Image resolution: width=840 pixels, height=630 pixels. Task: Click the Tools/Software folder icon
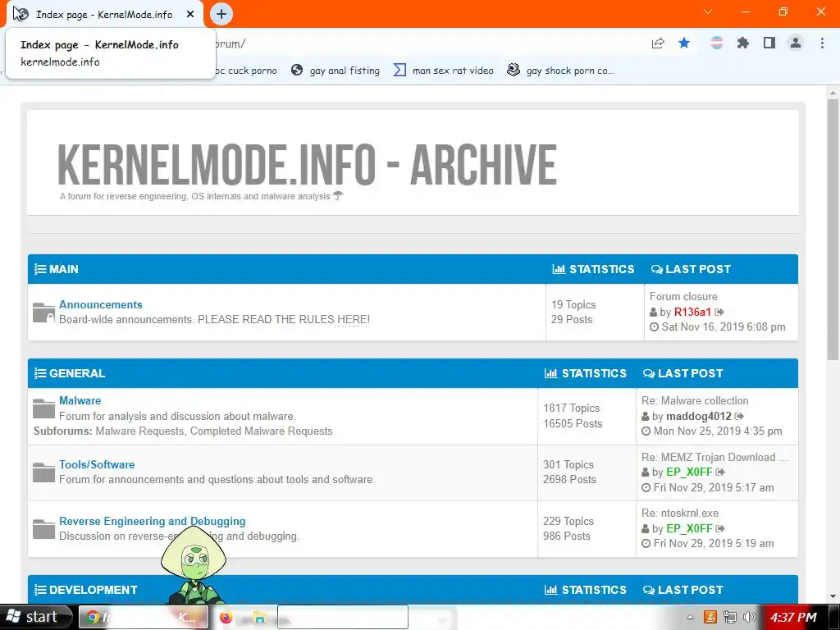(x=43, y=472)
